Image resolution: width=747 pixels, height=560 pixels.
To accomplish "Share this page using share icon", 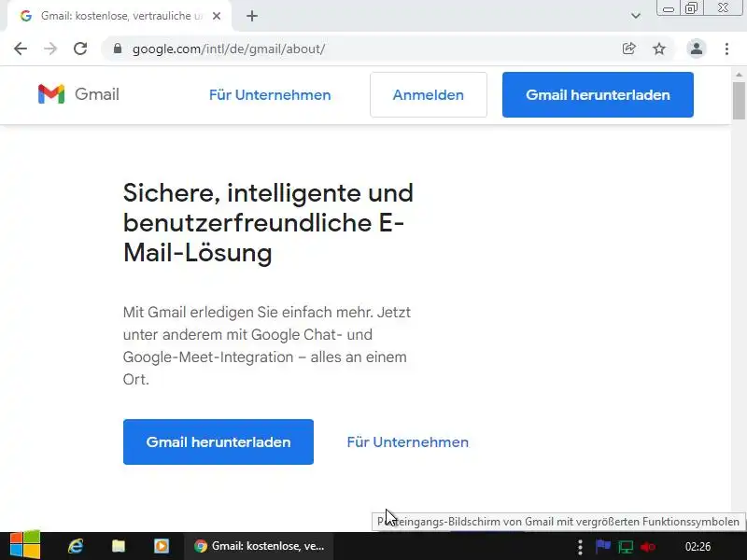I will coord(628,49).
